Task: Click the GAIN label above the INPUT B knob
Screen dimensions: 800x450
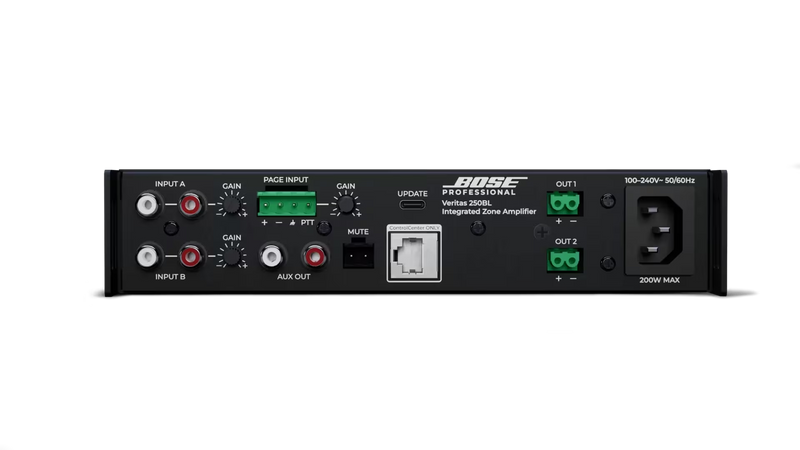Action: (232, 238)
